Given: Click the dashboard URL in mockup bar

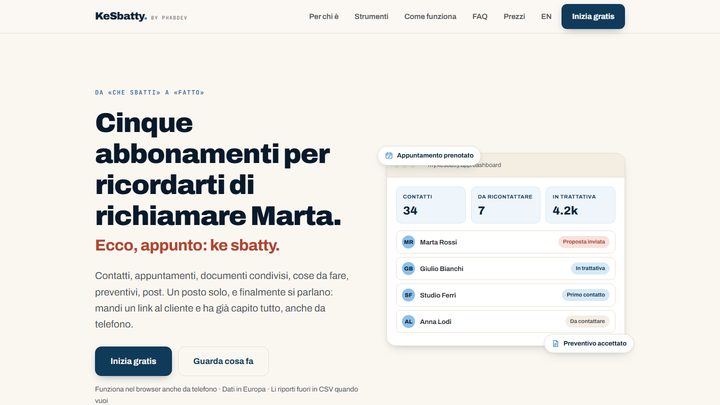Looking at the screenshot, I should click(x=464, y=165).
